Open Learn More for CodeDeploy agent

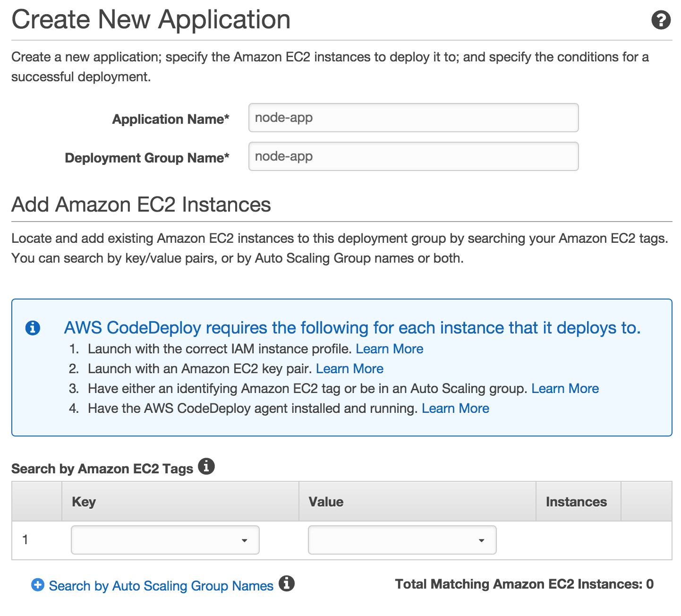pos(455,408)
